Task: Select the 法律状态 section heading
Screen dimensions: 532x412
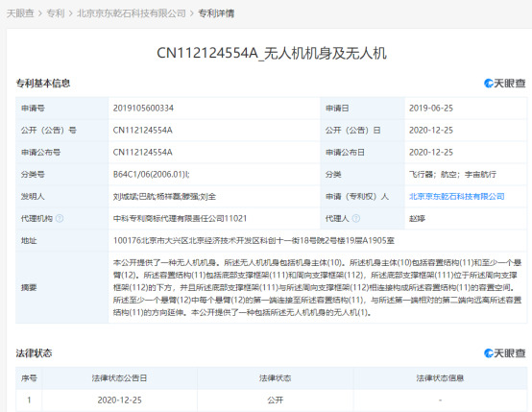Action: (x=34, y=353)
